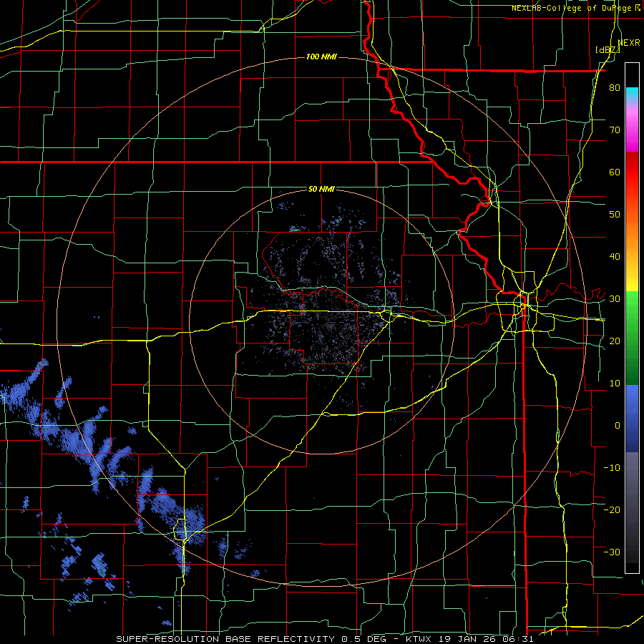The height and width of the screenshot is (644, 644).
Task: Click the 19 JAN 26 date text
Action: 467,639
